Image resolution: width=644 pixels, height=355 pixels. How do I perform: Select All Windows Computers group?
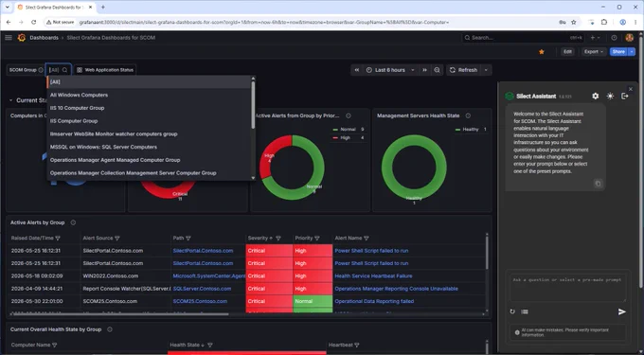[150, 96]
